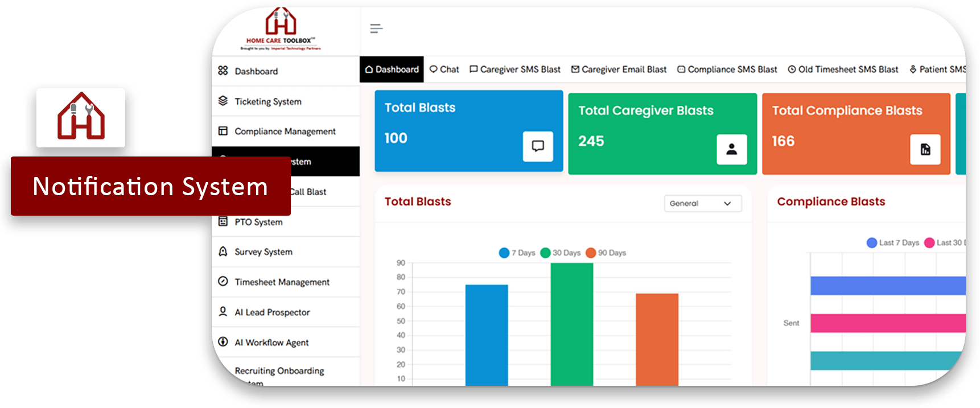Click the Ticketing System layers icon

223,101
